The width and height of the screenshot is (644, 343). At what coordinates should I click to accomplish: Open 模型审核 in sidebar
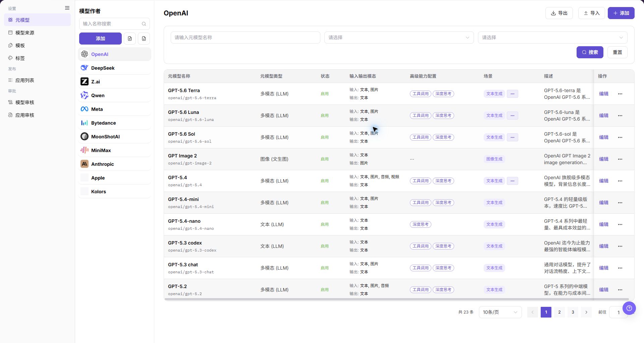37,102
